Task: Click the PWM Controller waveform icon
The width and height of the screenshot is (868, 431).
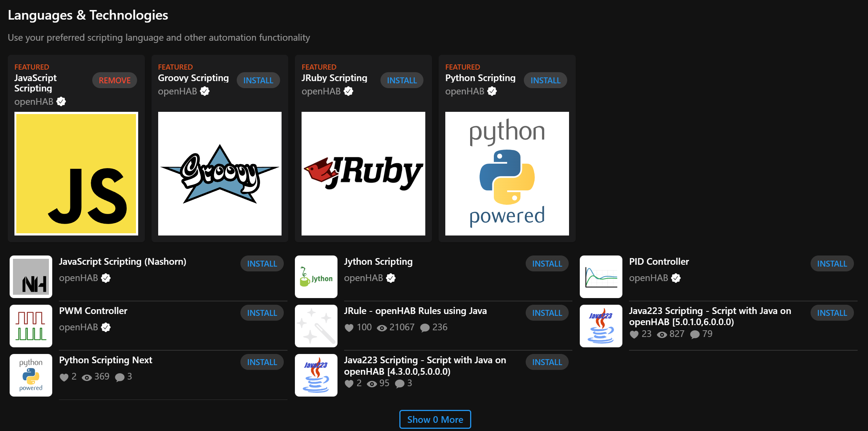Action: (31, 325)
